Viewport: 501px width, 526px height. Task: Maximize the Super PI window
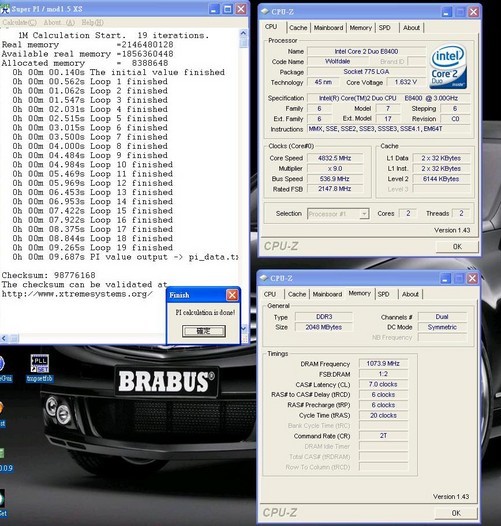pyautogui.click(x=228, y=9)
